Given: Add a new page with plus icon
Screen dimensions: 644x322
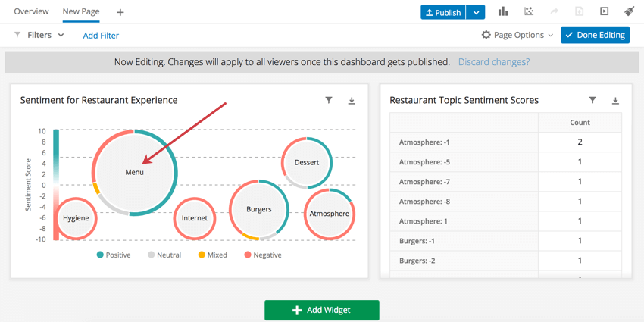Looking at the screenshot, I should coord(120,12).
